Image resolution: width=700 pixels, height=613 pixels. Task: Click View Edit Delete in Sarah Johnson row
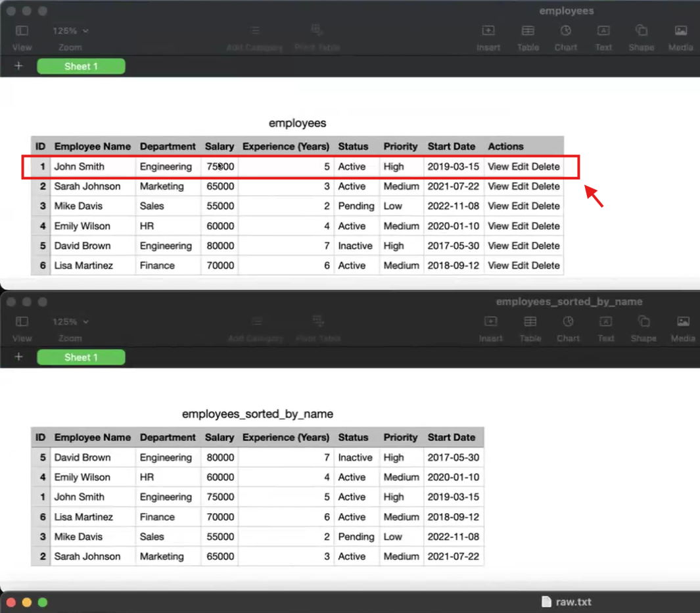point(524,186)
